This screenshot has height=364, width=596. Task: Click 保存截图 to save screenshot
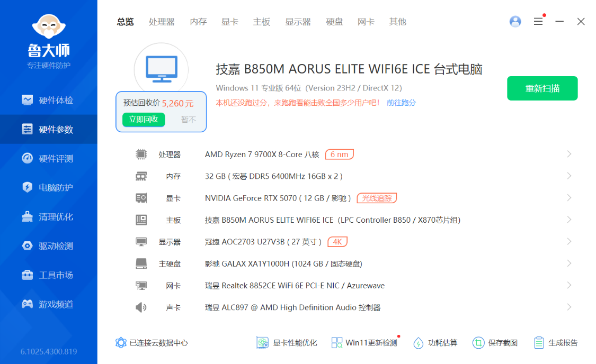495,343
